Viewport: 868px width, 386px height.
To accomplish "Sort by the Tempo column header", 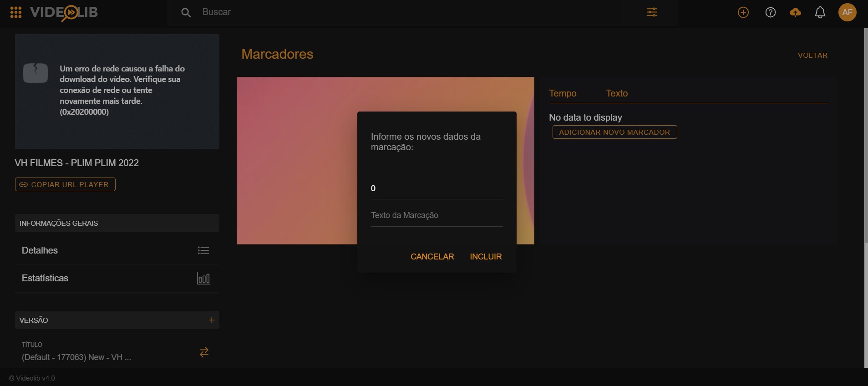I will (x=563, y=93).
